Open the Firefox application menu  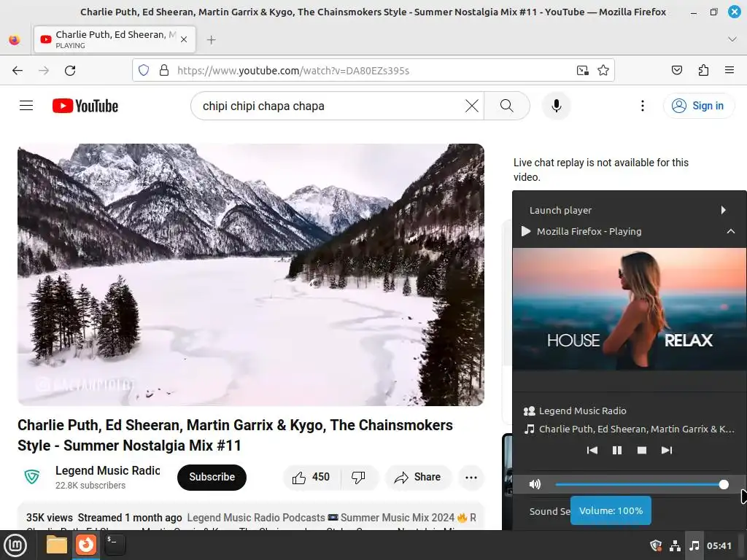(x=729, y=71)
